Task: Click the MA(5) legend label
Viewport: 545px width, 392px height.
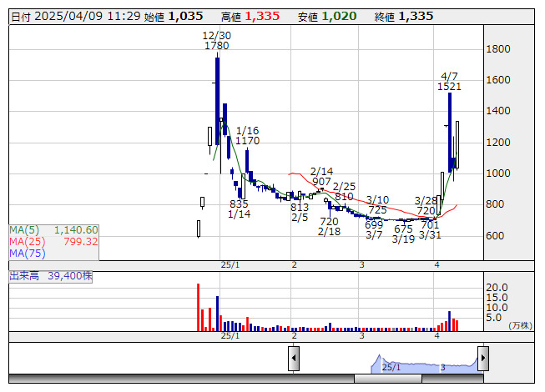Action: coord(23,230)
